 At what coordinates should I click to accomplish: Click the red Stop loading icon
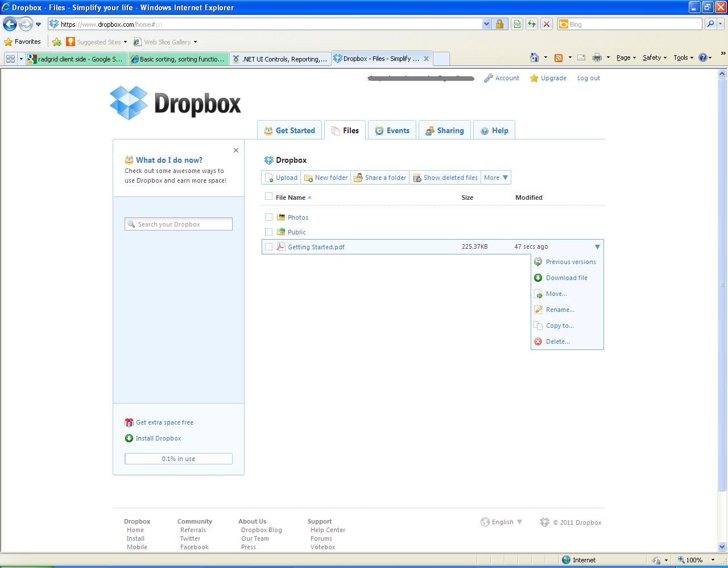[547, 24]
